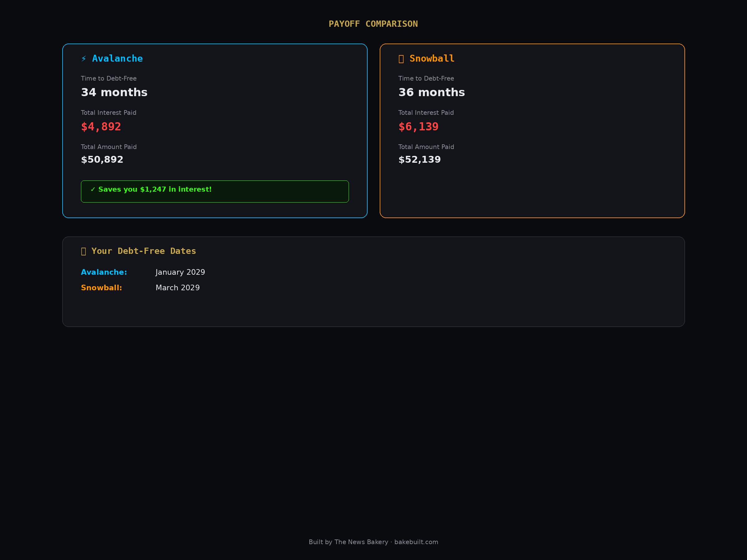Click the January 2029 date
This screenshot has height=560, width=747.
180,273
